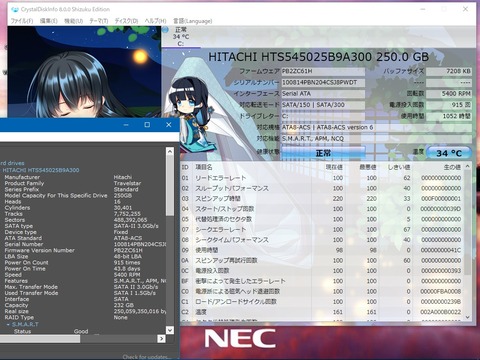Select the SATA type row SATA-II 3.0Gb/s
The width and height of the screenshot is (480, 360).
(83, 226)
